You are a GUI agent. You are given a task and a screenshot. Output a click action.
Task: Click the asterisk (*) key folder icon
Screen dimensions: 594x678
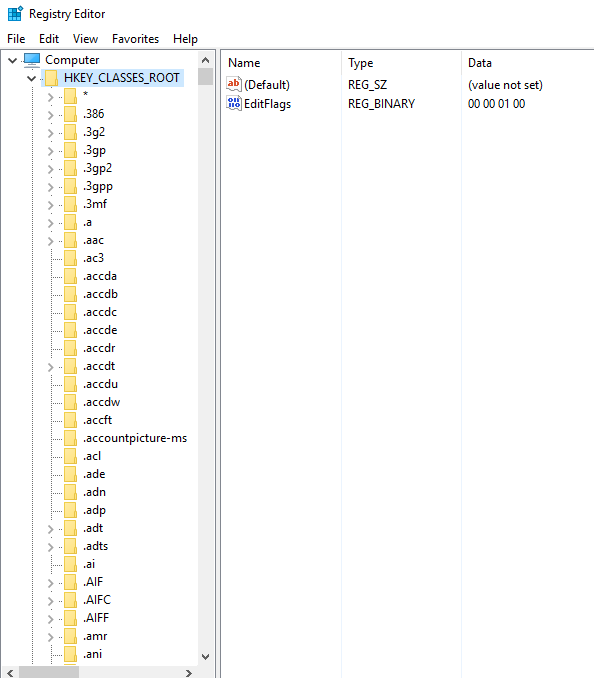(x=70, y=96)
